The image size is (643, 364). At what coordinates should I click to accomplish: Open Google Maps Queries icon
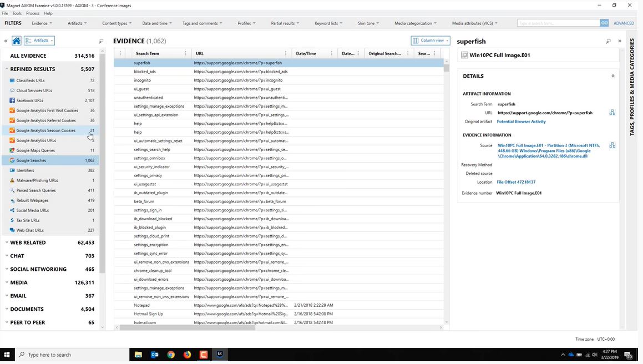coord(12,150)
